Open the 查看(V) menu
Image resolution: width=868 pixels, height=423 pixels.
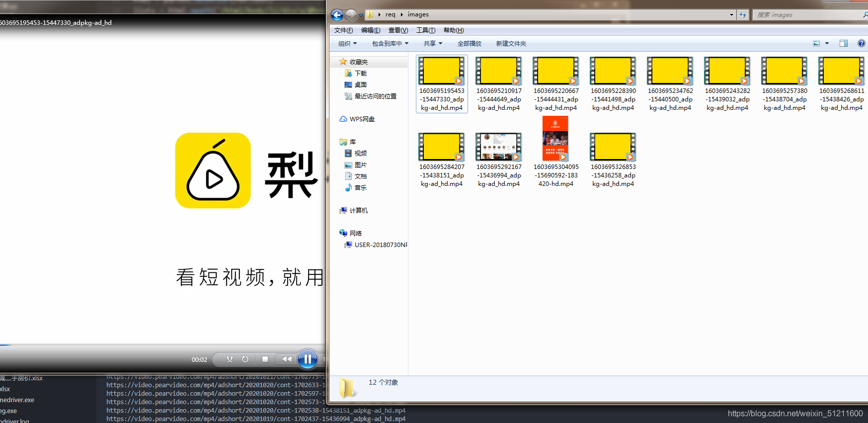pyautogui.click(x=398, y=30)
